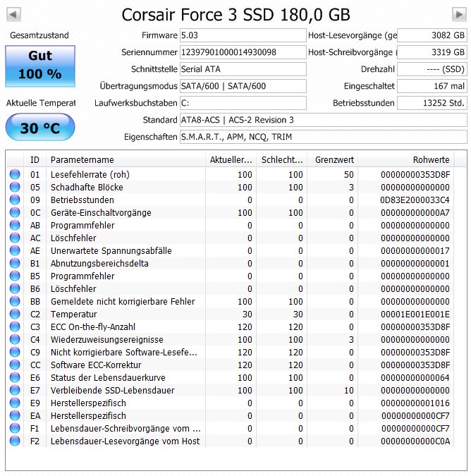This screenshot has width=471, height=476.
Task: Click status orb of row ID AC
Action: 15,238
